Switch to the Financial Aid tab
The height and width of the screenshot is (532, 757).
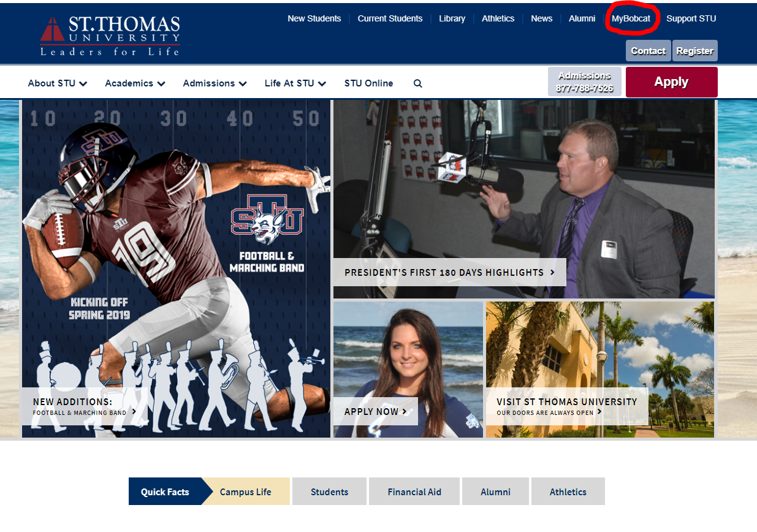pyautogui.click(x=414, y=491)
